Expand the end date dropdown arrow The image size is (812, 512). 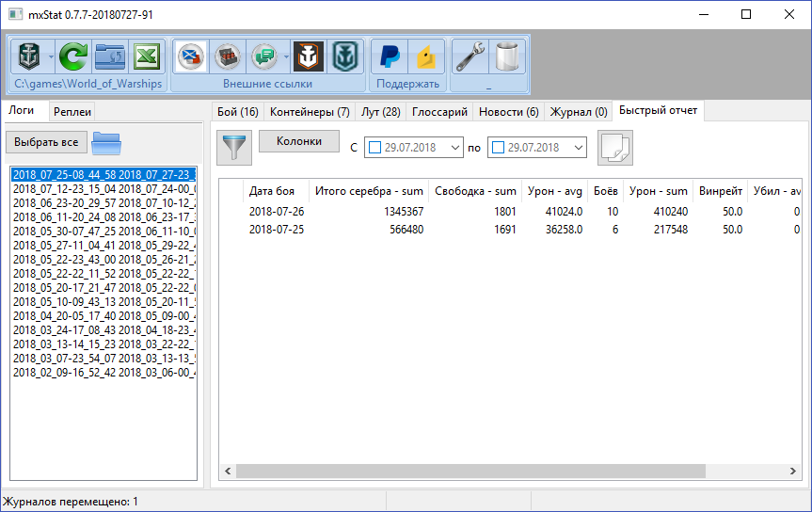(578, 148)
